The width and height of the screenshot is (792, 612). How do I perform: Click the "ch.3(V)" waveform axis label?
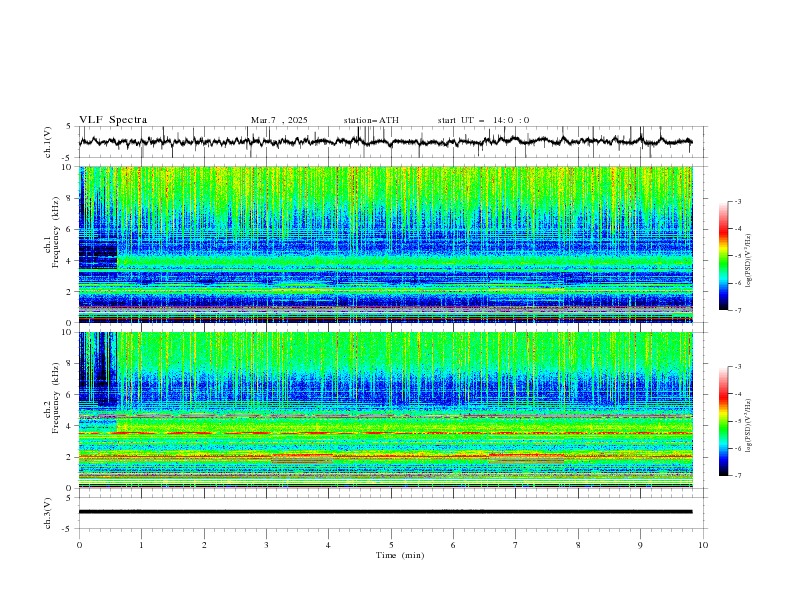click(48, 513)
